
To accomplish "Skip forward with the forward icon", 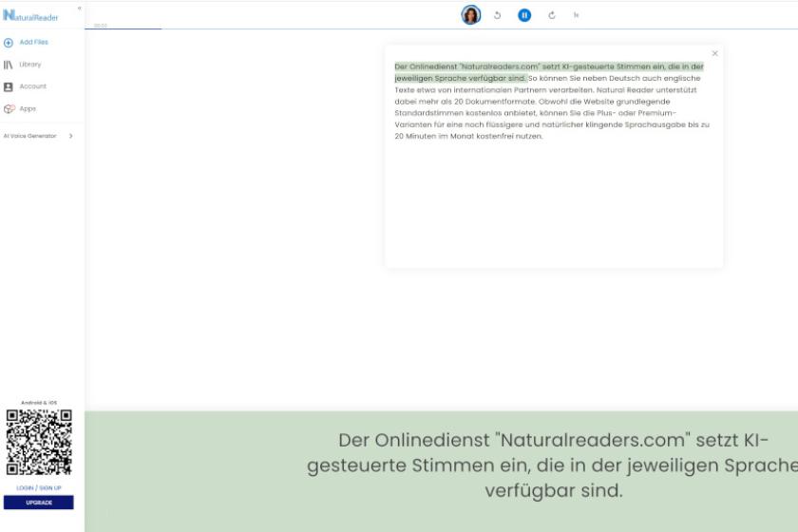I will click(x=552, y=15).
